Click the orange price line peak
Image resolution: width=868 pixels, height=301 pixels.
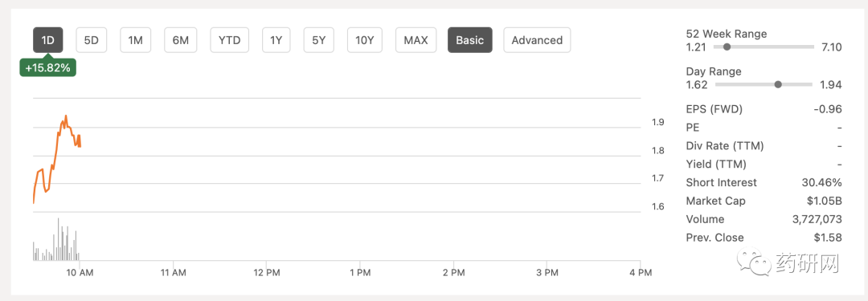(x=66, y=116)
